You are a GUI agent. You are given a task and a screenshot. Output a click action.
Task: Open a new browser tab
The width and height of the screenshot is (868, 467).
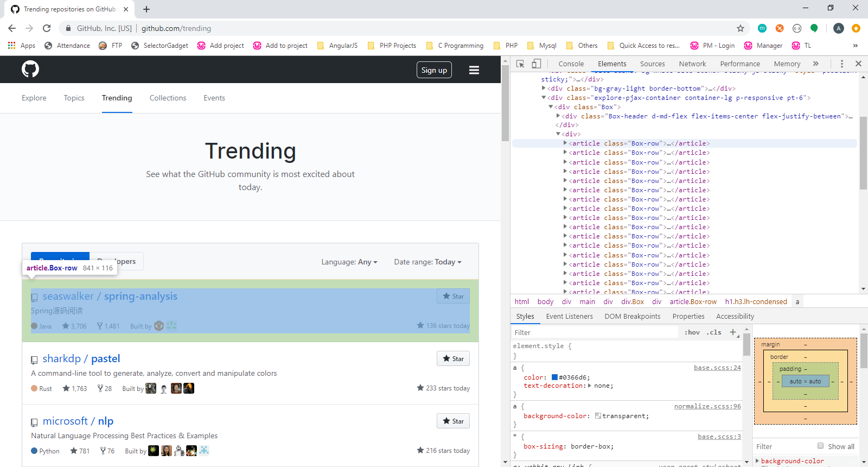[x=146, y=9]
